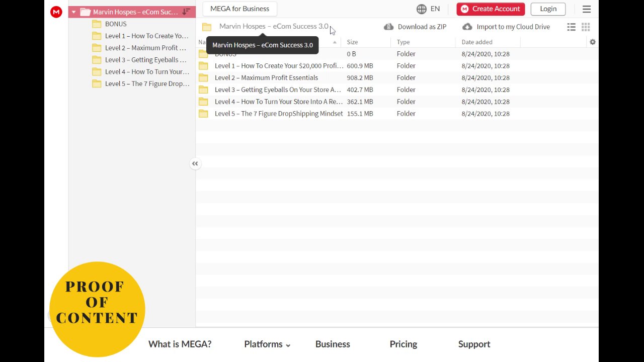Screen dimensions: 644x362
Task: Sort files by Size column
Action: pos(352,42)
